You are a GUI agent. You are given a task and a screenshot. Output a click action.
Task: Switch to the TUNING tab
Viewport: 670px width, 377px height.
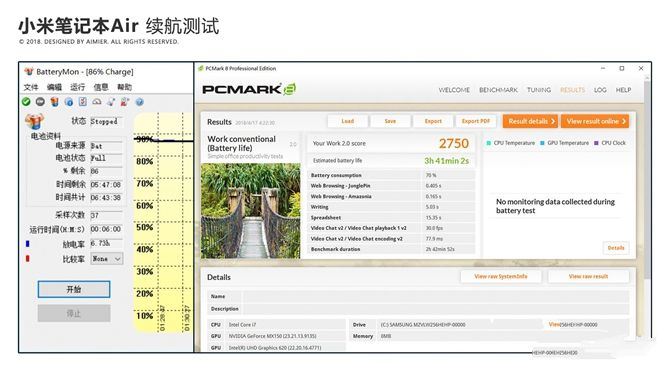(x=539, y=90)
